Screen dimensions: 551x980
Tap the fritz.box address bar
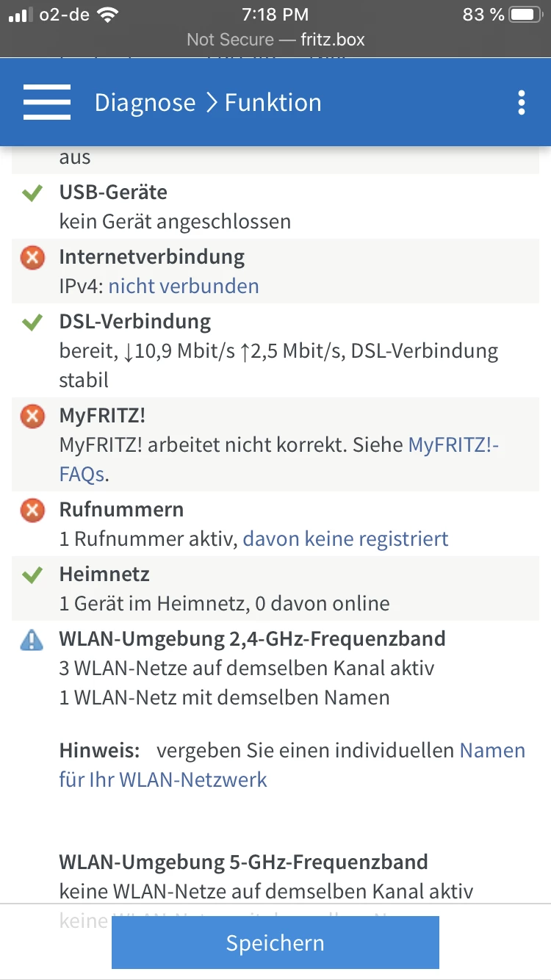(275, 39)
